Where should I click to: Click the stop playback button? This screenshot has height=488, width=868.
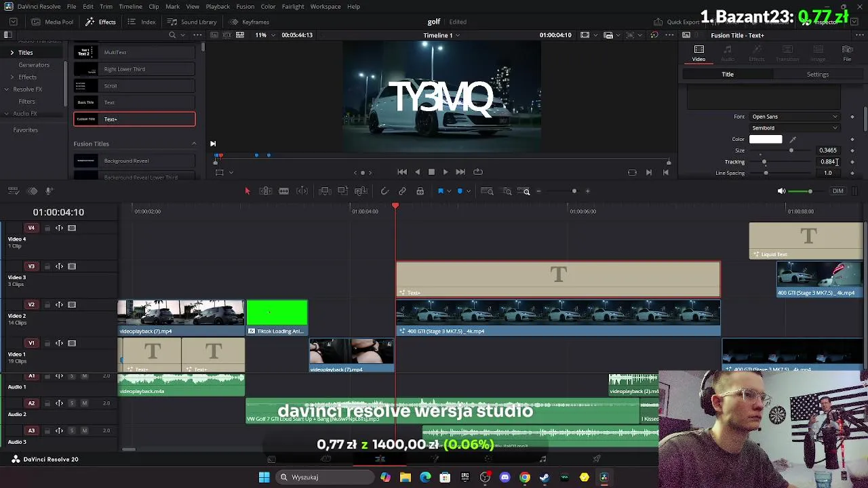[x=431, y=172]
